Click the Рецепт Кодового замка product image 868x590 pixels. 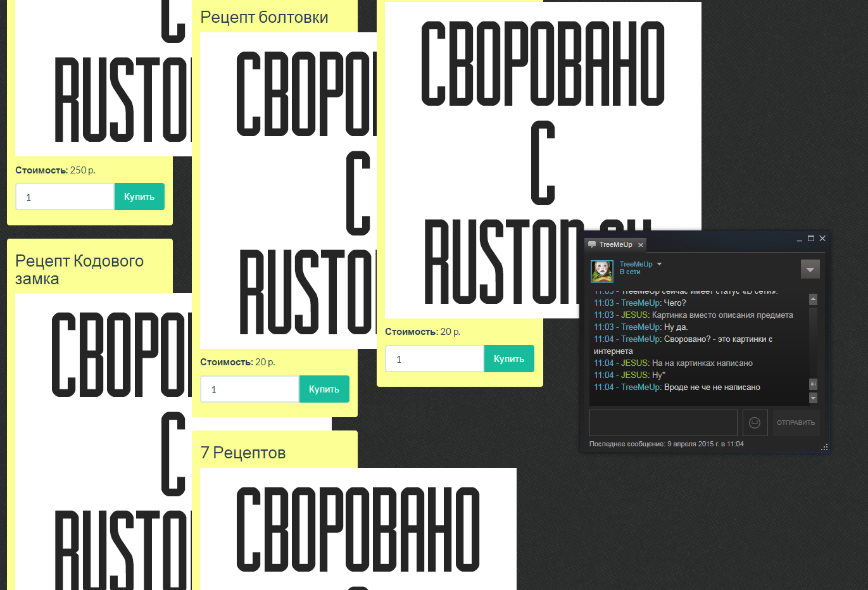coord(103,441)
